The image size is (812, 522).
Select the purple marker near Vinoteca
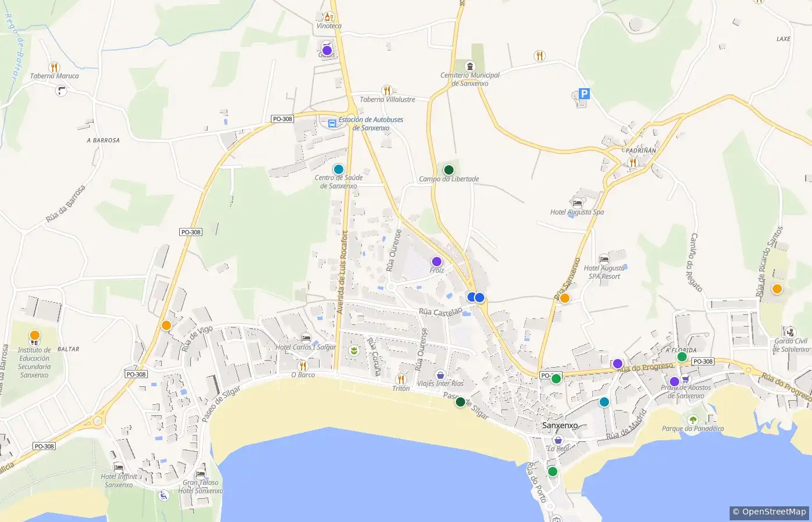[x=327, y=50]
